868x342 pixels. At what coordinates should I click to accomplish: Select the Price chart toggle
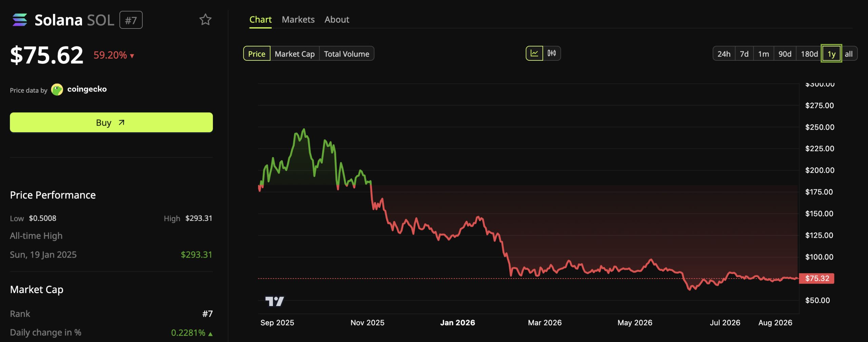(x=257, y=54)
